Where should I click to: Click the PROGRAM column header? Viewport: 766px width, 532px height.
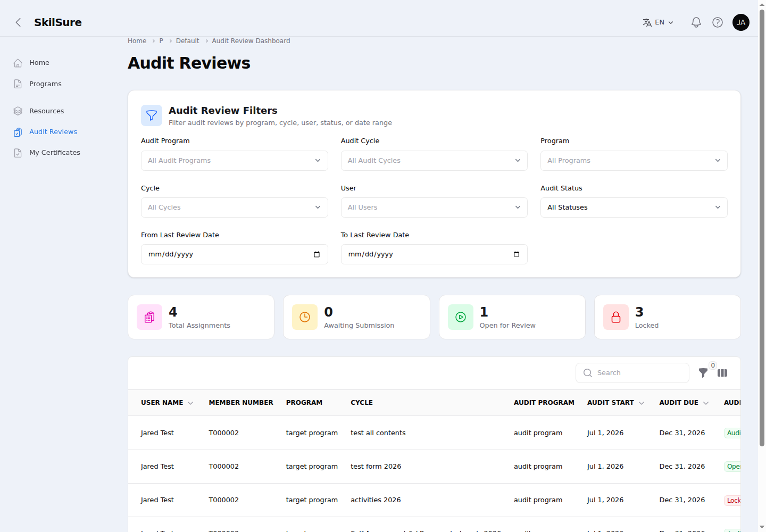[304, 403]
